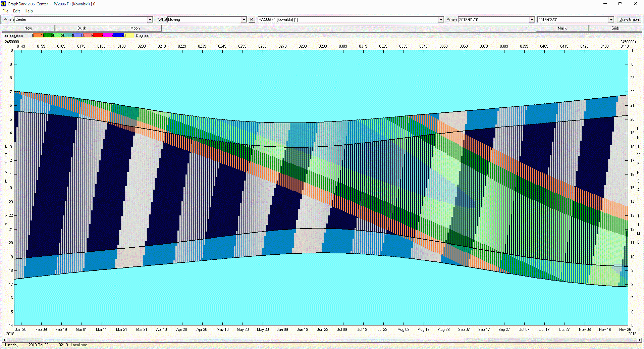Screen dimensions: 644x349
Task: Click the GraphDark app icon in title bar
Action: (3, 4)
